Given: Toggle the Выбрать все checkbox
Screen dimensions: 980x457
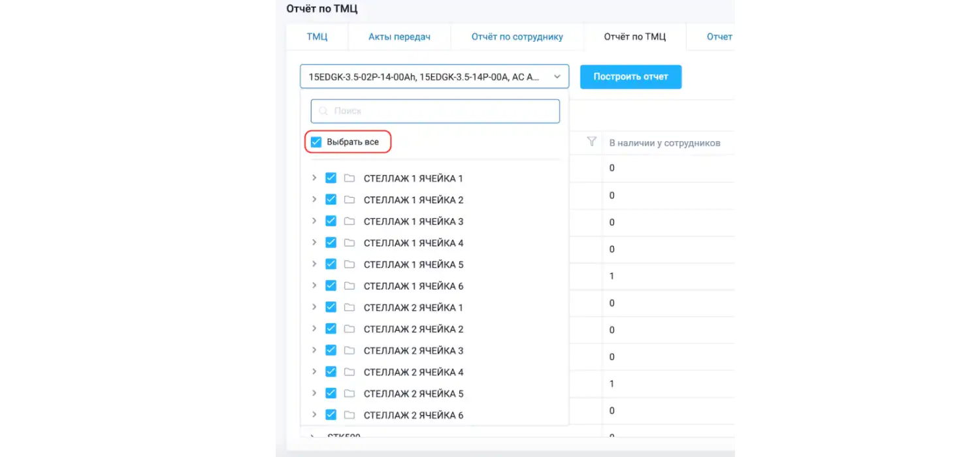Looking at the screenshot, I should 316,142.
